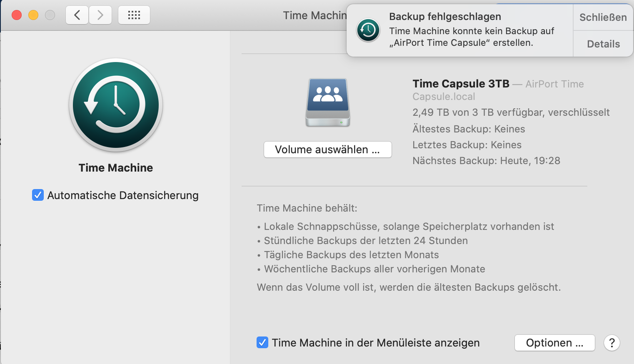Viewport: 634px width, 364px height.
Task: Go forward with the right chevron button
Action: [100, 15]
